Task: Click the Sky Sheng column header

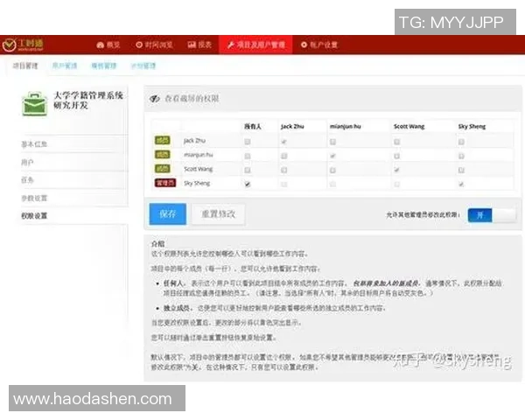Action: click(472, 126)
